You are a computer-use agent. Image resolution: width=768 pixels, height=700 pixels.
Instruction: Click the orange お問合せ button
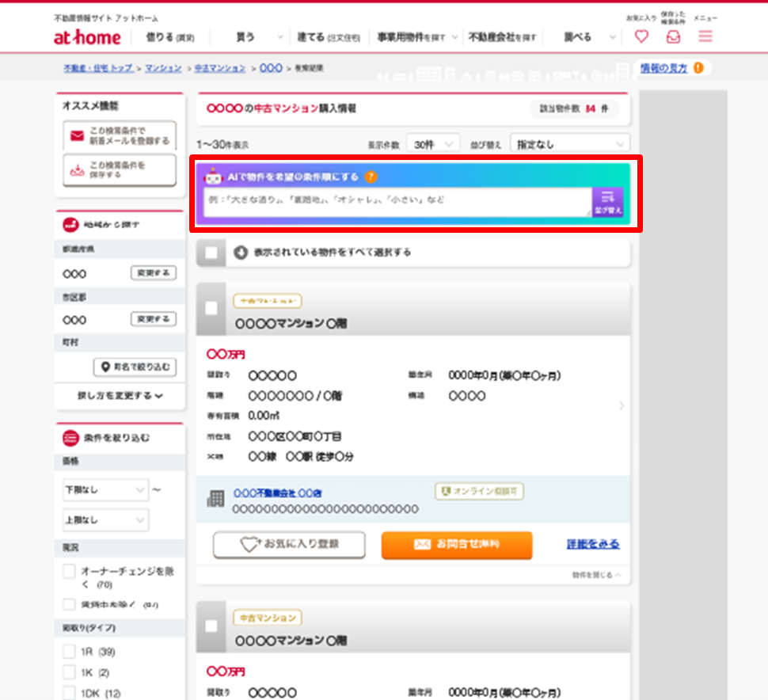click(x=457, y=545)
